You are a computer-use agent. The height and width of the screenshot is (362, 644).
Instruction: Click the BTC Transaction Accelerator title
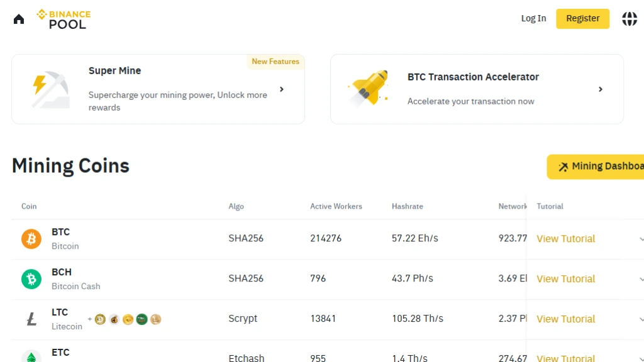pos(473,77)
